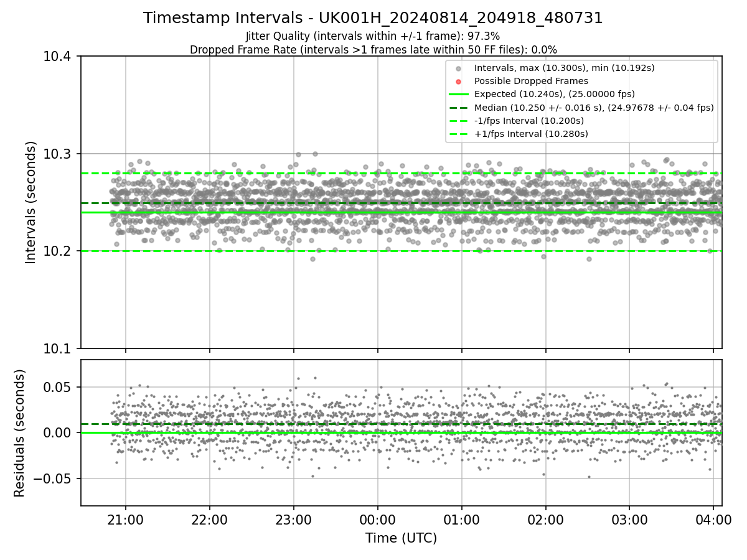Click the '10.1' y-axis tick label
Image resolution: width=747 pixels, height=560 pixels.
pyautogui.click(x=57, y=348)
